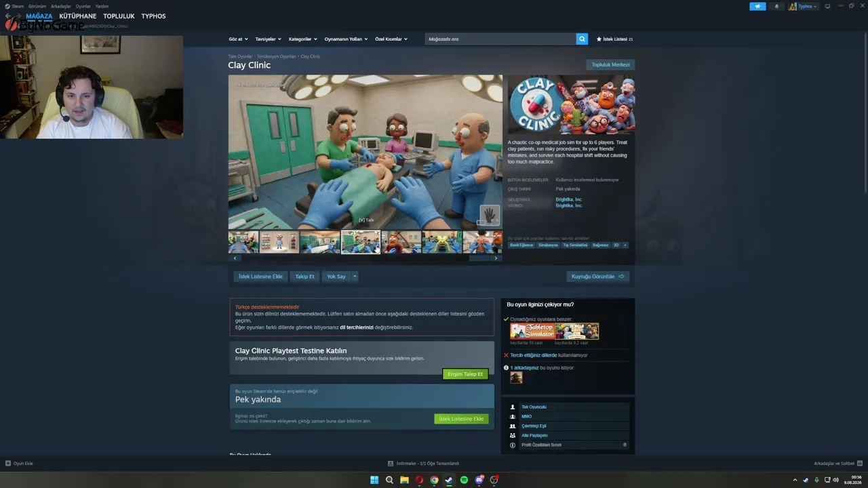Click the İstek Listesine Ekle button under screenshots
Viewport: 868px width, 488px height.
(260, 277)
